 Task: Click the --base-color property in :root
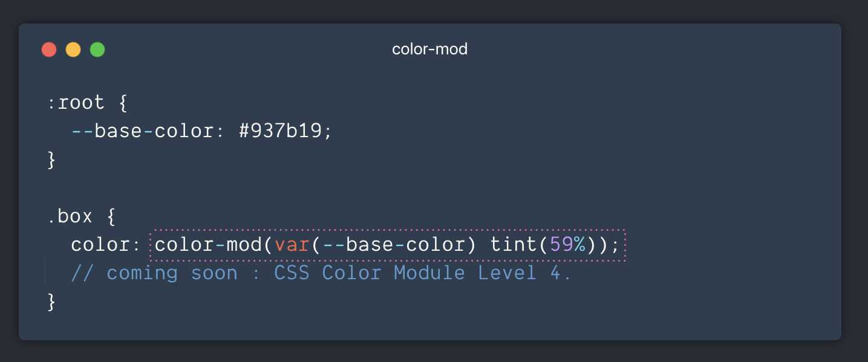click(142, 131)
